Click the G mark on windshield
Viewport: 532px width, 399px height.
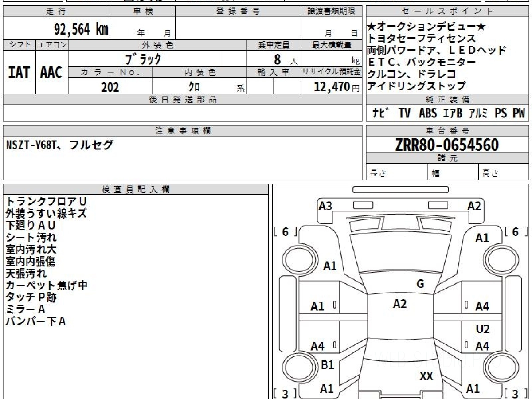420,284
